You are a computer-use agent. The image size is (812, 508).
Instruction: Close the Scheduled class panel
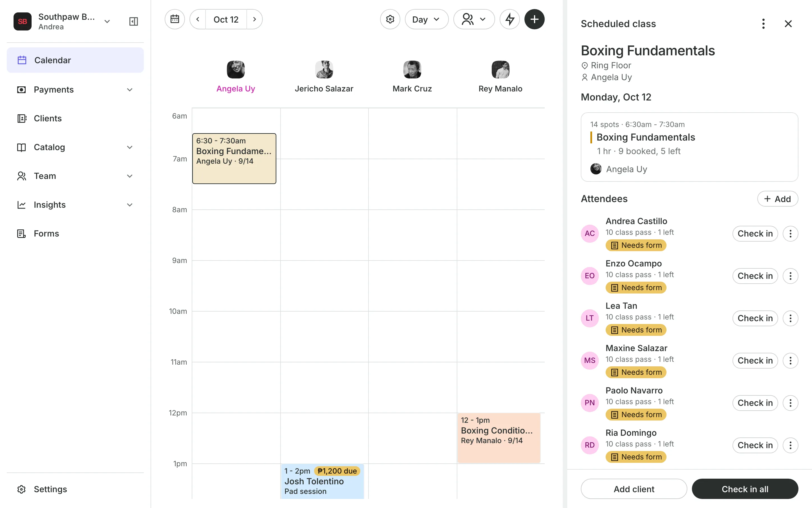tap(788, 23)
